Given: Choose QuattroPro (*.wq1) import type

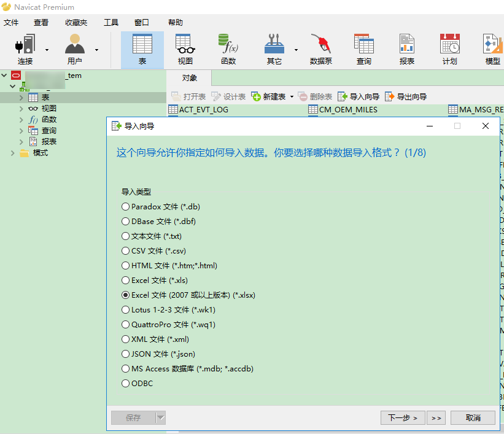Looking at the screenshot, I should click(x=168, y=325).
